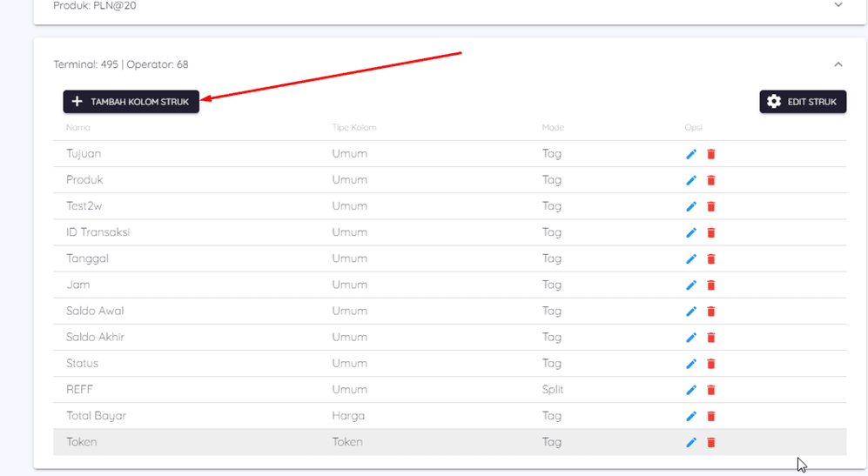Delete the Jam row
868x476 pixels.
point(710,285)
